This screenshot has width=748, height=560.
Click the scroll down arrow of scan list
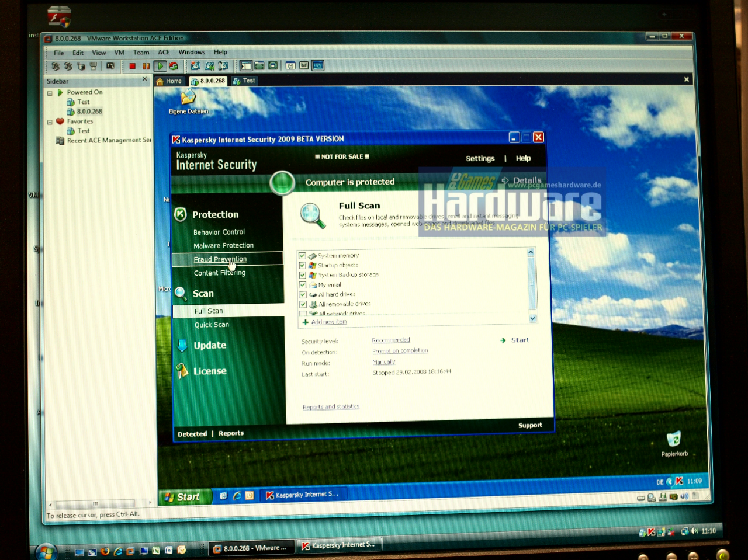(532, 318)
